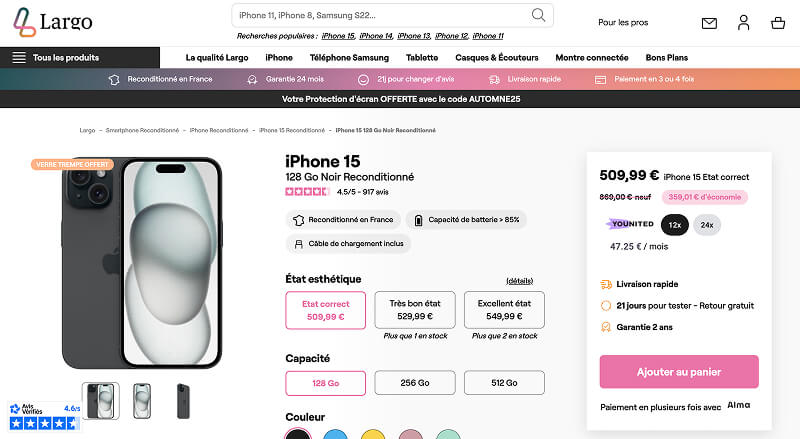The image size is (800, 439).
Task: Focus the product search field
Action: pyautogui.click(x=380, y=15)
